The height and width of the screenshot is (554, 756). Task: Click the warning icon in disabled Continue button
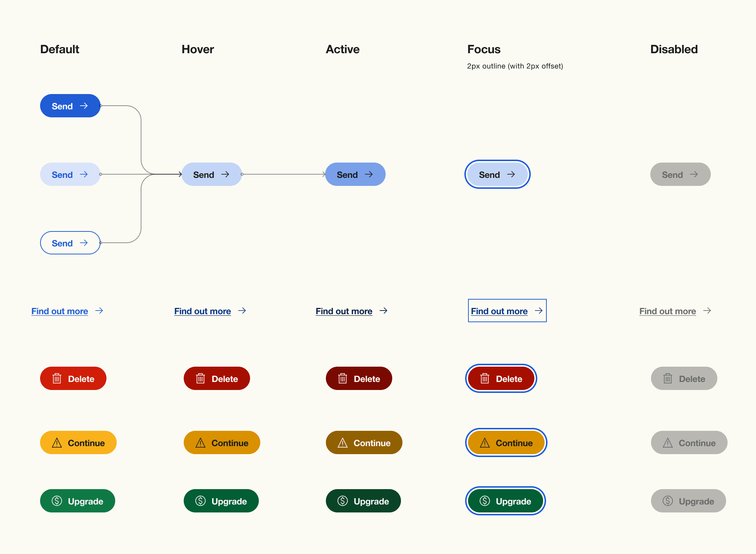pyautogui.click(x=668, y=443)
